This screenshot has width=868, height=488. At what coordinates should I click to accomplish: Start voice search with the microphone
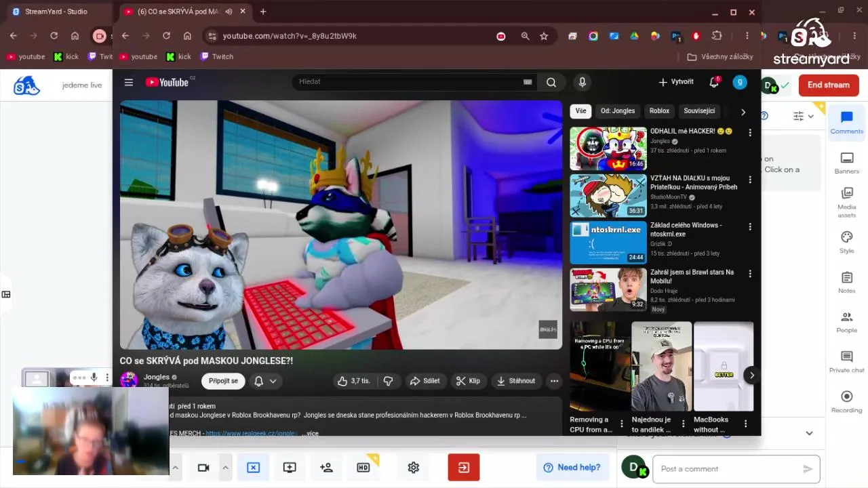(x=582, y=82)
